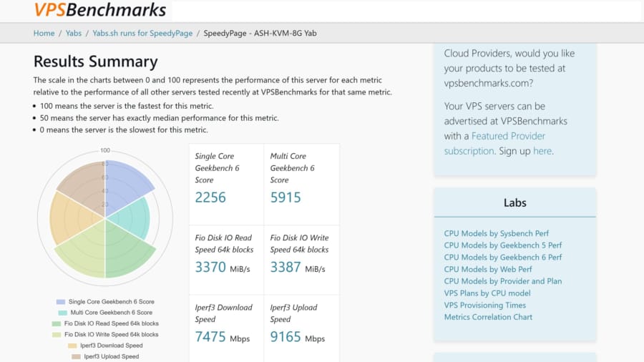Open the Yabs breadcrumb link
This screenshot has width=644, height=362.
(x=74, y=33)
